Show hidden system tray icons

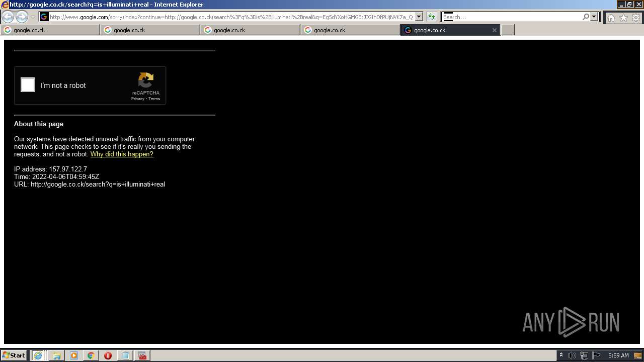click(x=561, y=355)
